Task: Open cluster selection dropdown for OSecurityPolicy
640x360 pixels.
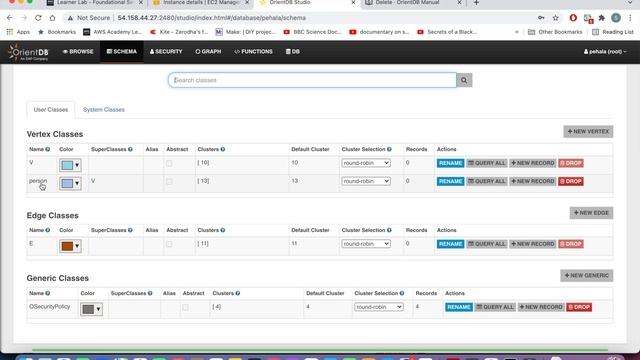Action: [x=379, y=307]
